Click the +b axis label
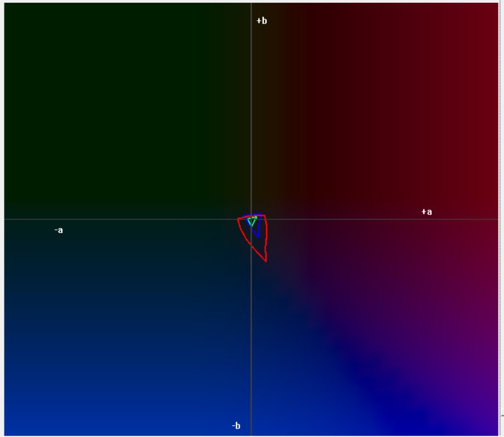504x437 pixels. point(262,21)
